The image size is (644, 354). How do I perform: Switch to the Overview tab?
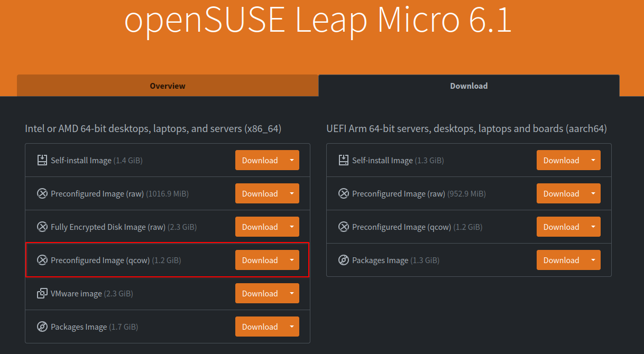click(x=168, y=86)
